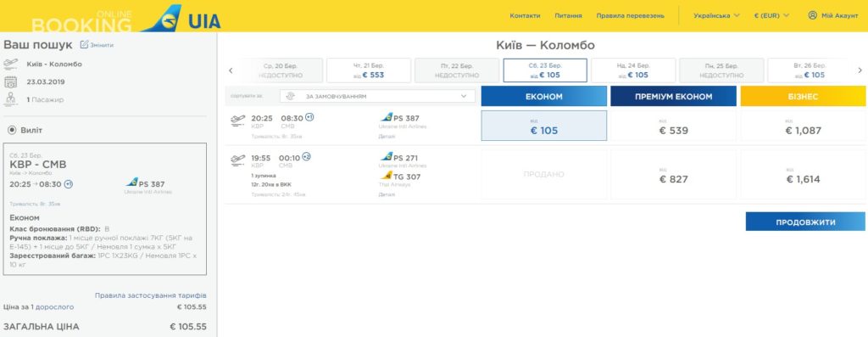This screenshot has width=868, height=337.
Task: Click the Мій Акаунт user icon
Action: [x=812, y=15]
